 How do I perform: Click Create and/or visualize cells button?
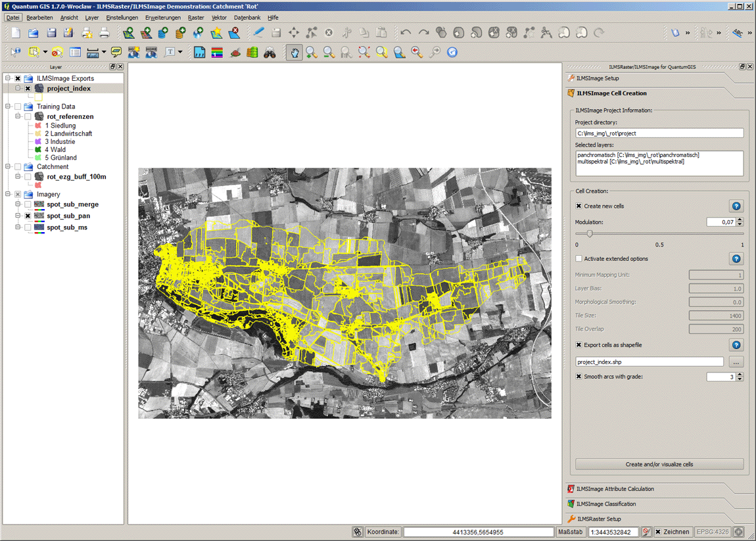659,464
